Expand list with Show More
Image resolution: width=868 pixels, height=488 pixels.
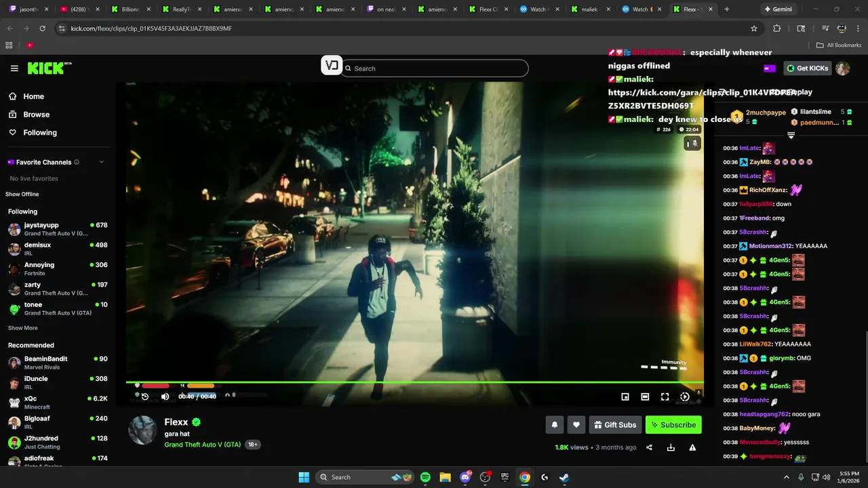23,328
